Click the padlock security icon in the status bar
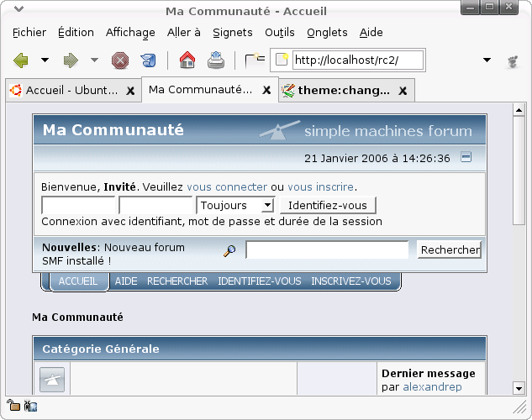The image size is (532, 420). (13, 407)
